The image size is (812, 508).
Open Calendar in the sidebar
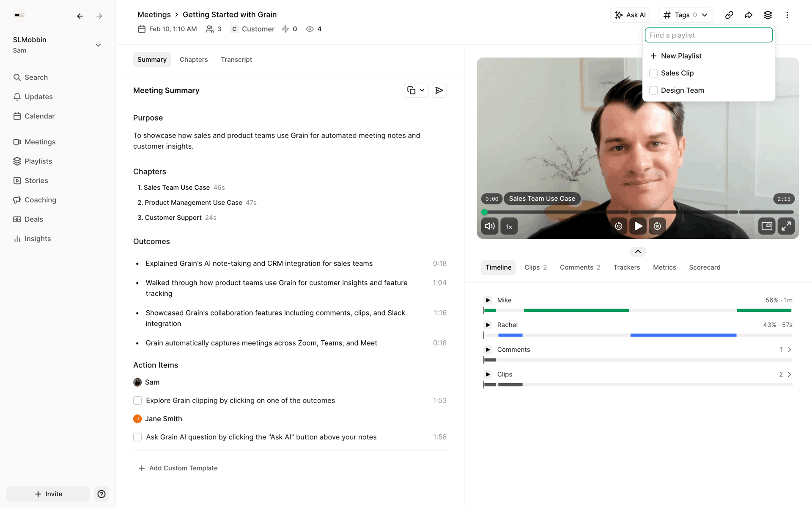(34, 116)
